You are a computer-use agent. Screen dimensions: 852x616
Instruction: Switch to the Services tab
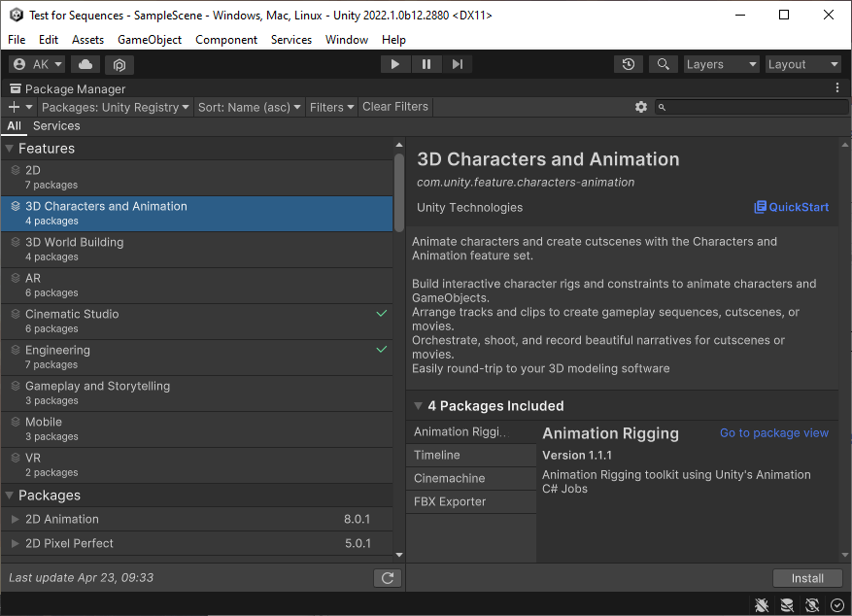click(56, 126)
